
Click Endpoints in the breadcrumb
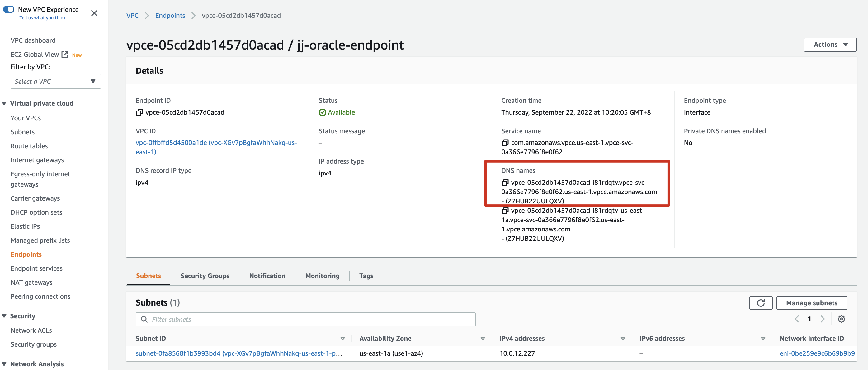tap(170, 16)
